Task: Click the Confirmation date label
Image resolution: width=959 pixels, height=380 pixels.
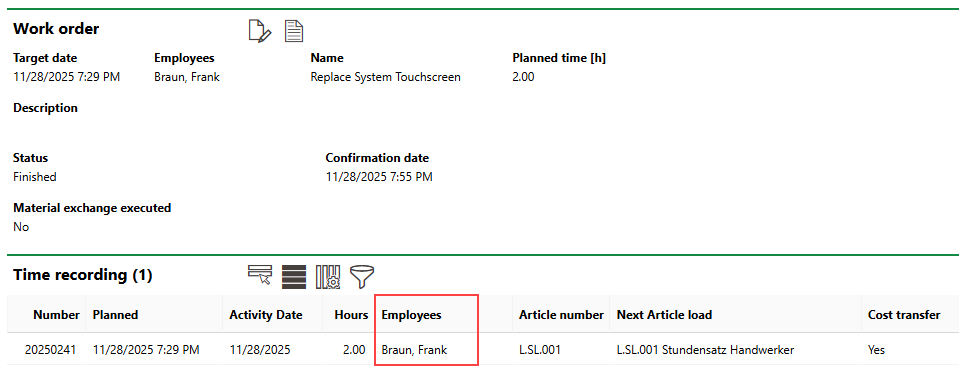Action: [x=377, y=158]
